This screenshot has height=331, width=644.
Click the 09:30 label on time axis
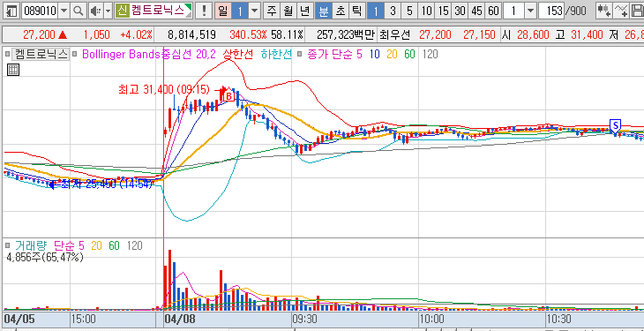(303, 320)
